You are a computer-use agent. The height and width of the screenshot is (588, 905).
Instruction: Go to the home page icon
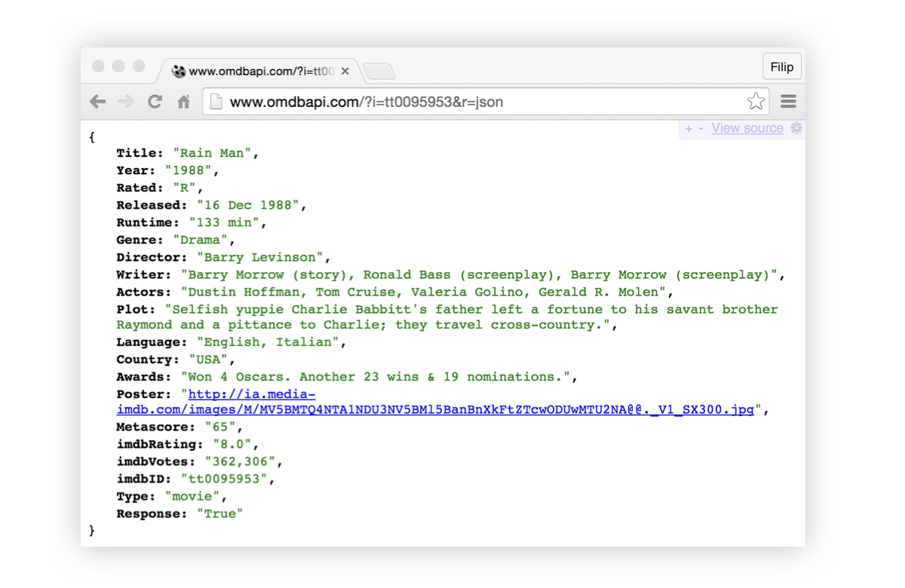click(x=184, y=101)
